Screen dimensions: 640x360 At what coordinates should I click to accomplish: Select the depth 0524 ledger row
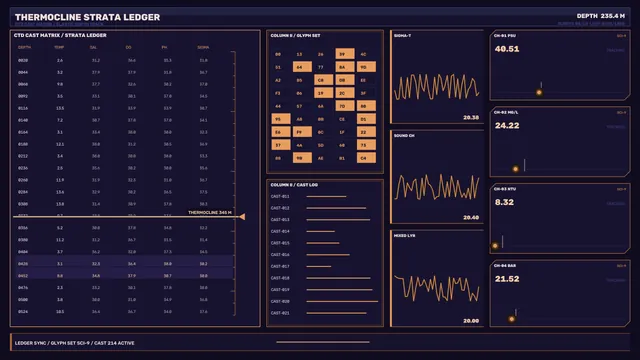tap(124, 311)
